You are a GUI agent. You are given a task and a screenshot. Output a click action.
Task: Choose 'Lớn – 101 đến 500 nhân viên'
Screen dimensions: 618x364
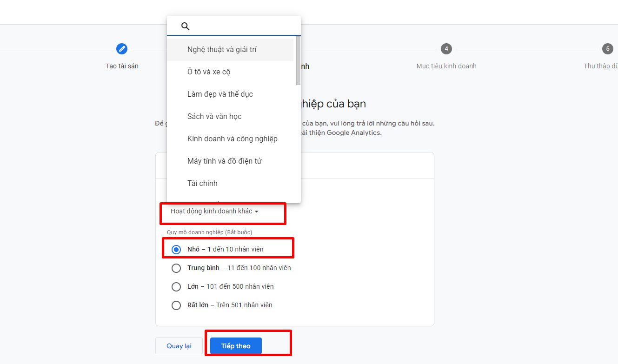tap(176, 287)
